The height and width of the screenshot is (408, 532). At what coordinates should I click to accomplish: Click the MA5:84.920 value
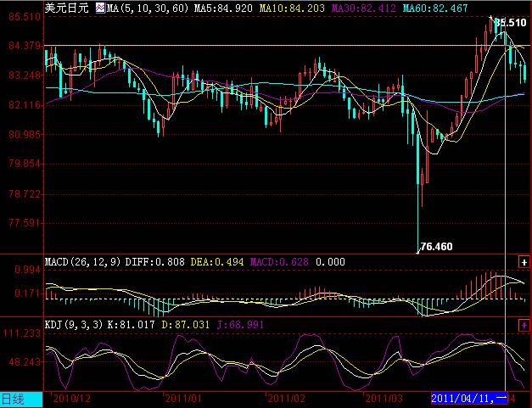pyautogui.click(x=223, y=8)
